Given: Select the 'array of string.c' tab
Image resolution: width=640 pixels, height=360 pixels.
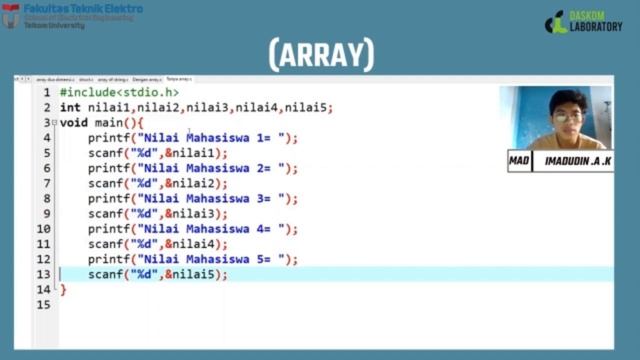Looking at the screenshot, I should tap(113, 80).
